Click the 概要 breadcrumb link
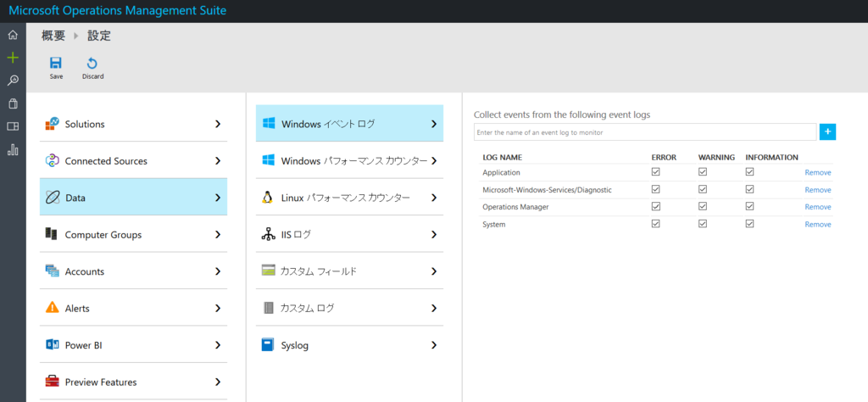The width and height of the screenshot is (868, 402). (x=53, y=36)
